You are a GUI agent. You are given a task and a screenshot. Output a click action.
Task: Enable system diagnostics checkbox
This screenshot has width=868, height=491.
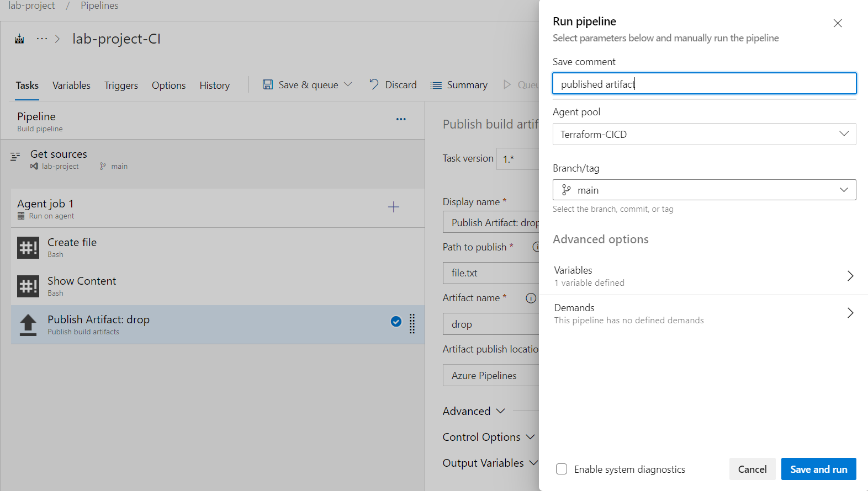562,469
